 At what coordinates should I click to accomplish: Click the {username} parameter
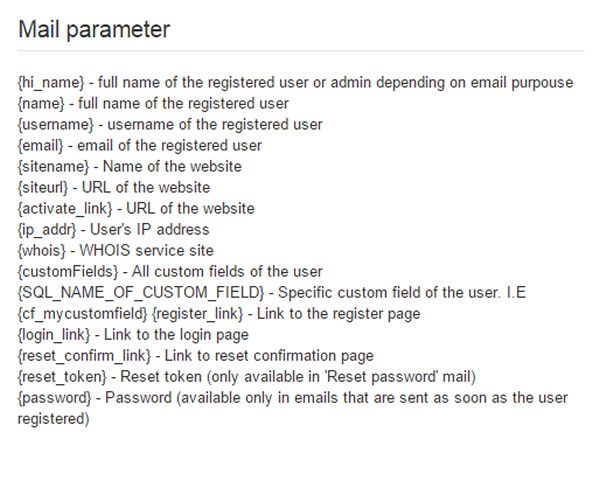pyautogui.click(x=56, y=125)
